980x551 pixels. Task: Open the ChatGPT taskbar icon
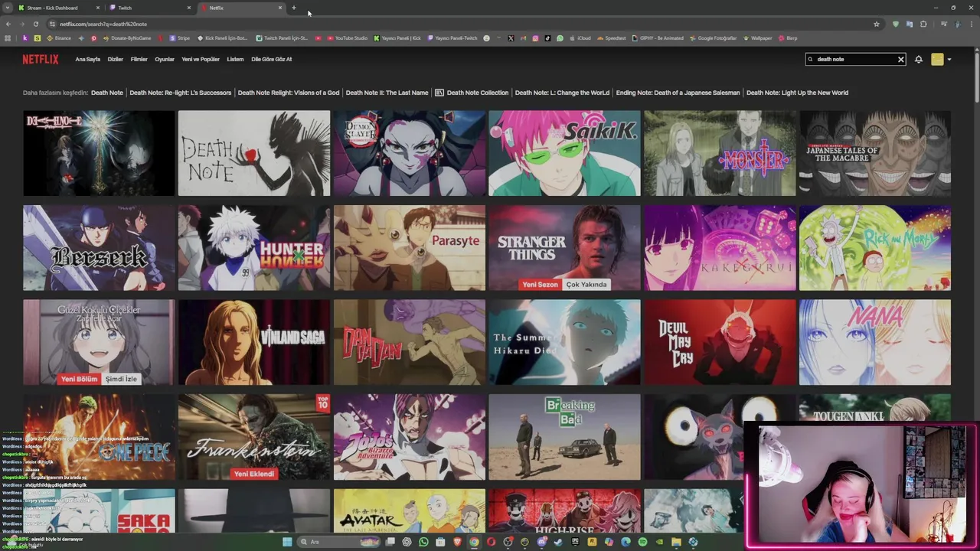point(407,542)
